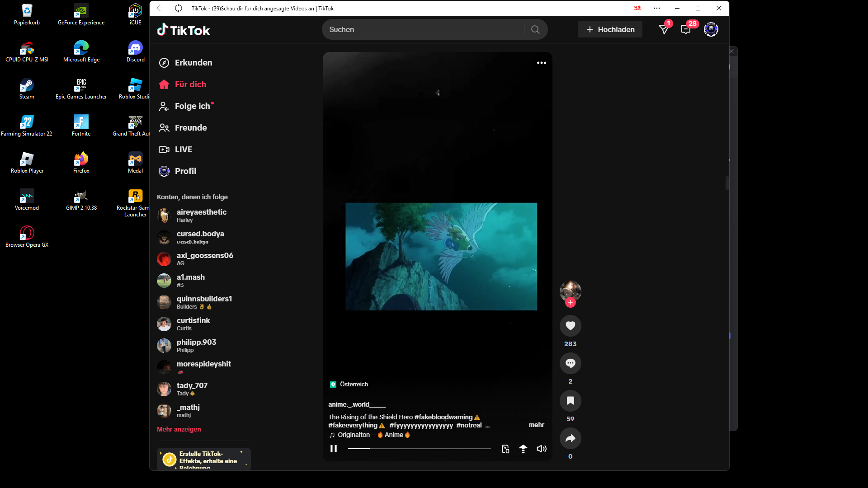This screenshot has height=488, width=868.
Task: Open the Österreich location tag
Action: point(349,384)
